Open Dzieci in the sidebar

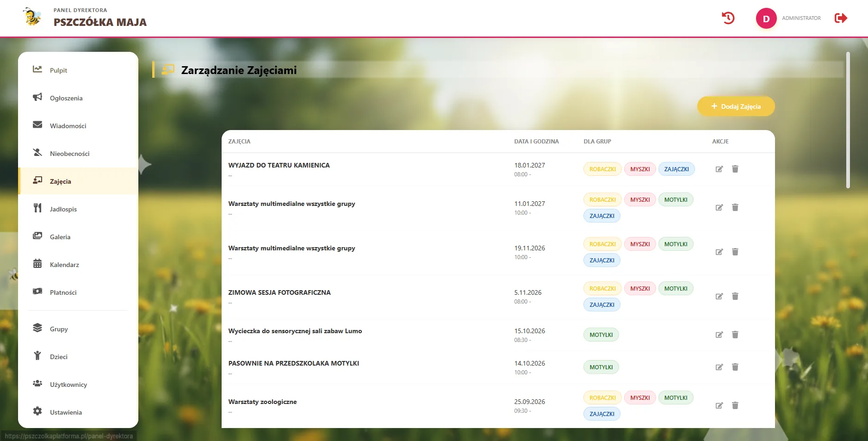click(78, 357)
